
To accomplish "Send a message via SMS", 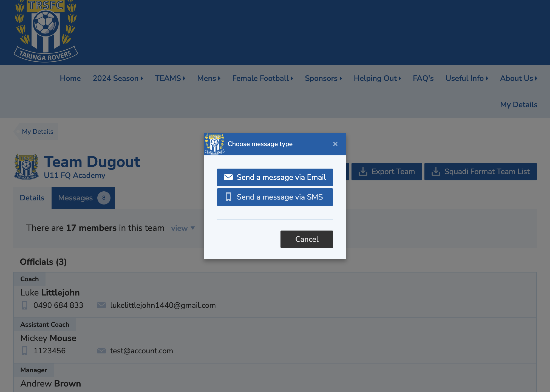I will tap(275, 197).
